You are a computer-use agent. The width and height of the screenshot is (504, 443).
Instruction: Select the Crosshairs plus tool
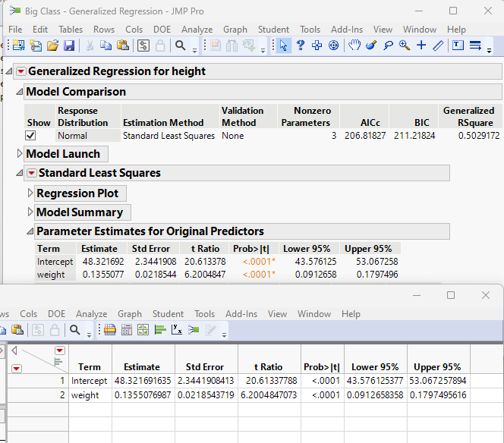point(421,46)
